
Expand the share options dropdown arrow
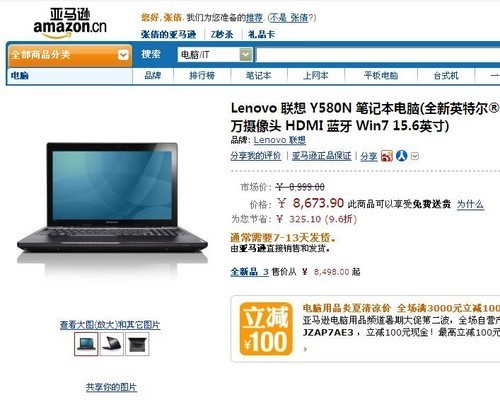[x=415, y=156]
